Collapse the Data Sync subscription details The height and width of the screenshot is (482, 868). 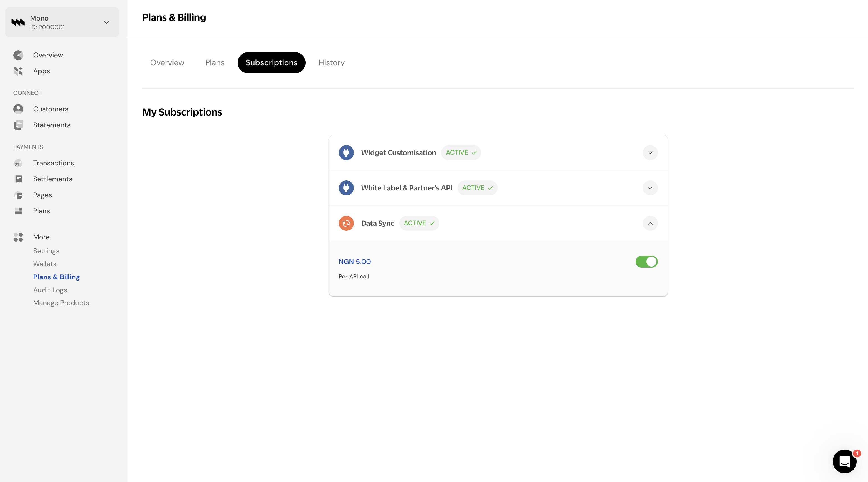(x=650, y=223)
